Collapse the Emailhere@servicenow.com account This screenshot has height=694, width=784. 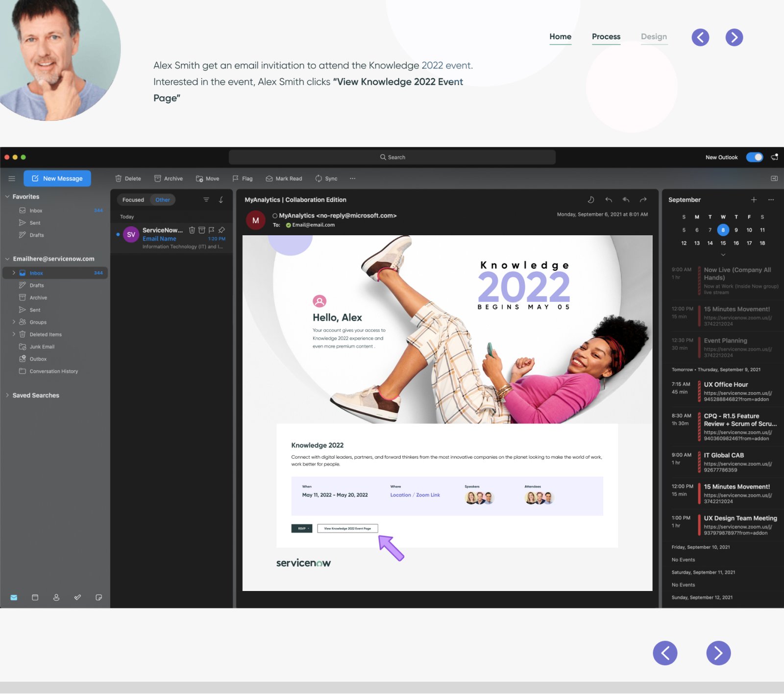pos(7,259)
